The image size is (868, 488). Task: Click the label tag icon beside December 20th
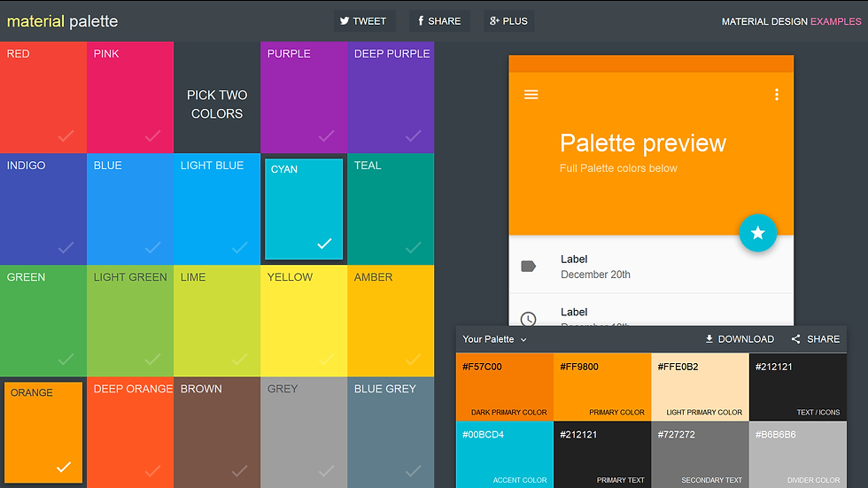point(529,267)
